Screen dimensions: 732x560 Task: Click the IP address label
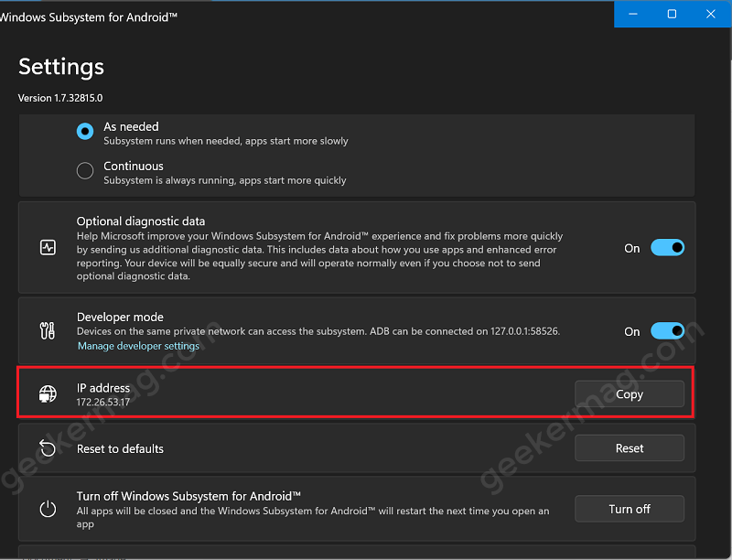[x=103, y=388]
